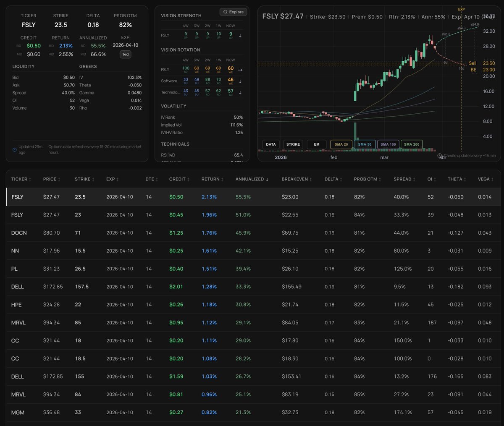Click the $2.01 credit in DELL row
Image resolution: width=504 pixels, height=426 pixels.
[x=176, y=287]
